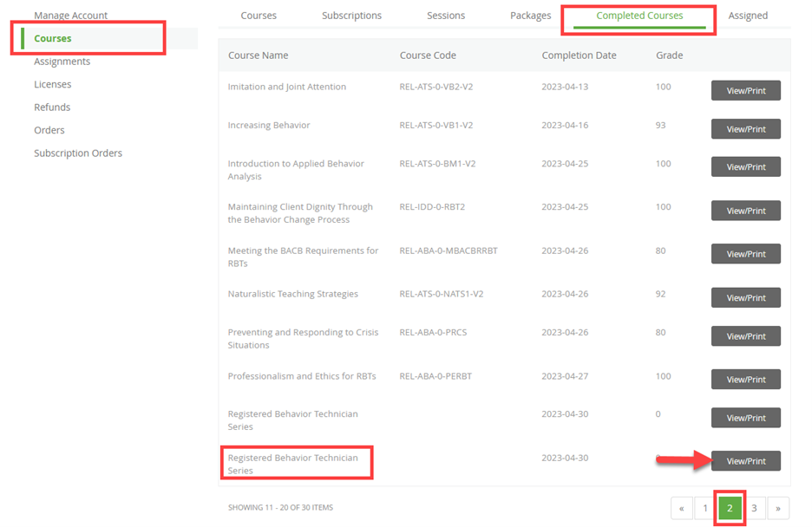812x527 pixels.
Task: Select Assignments in the sidebar
Action: (62, 62)
